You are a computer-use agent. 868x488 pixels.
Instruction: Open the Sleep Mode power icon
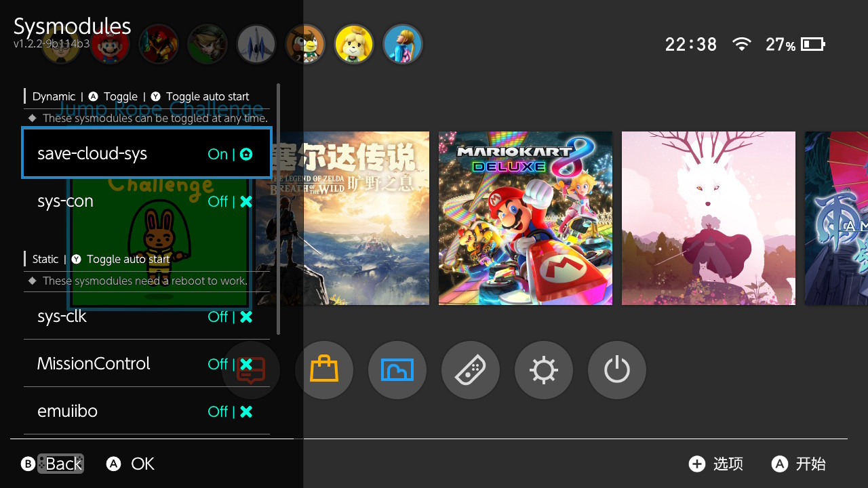(617, 370)
